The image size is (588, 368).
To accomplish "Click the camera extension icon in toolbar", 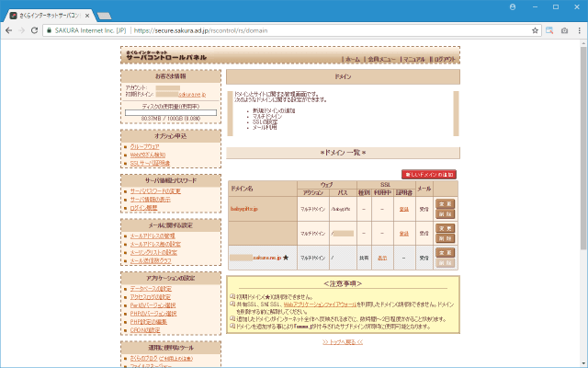I will pos(552,29).
